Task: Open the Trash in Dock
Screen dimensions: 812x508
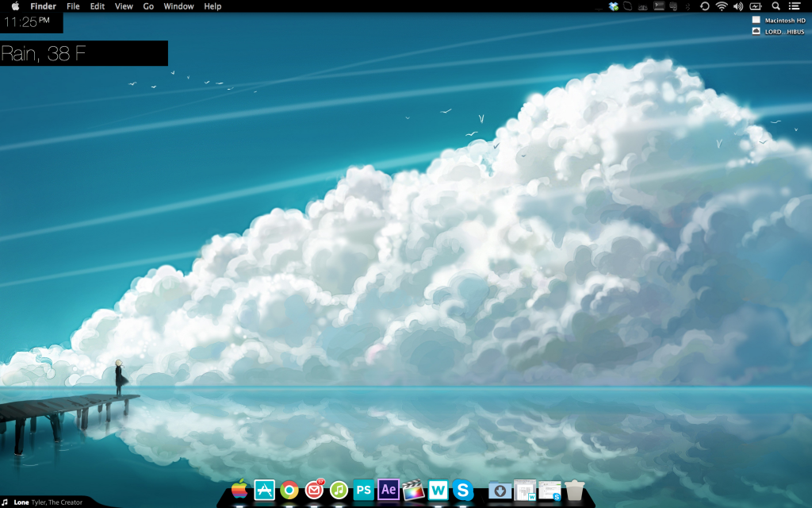Action: tap(574, 490)
